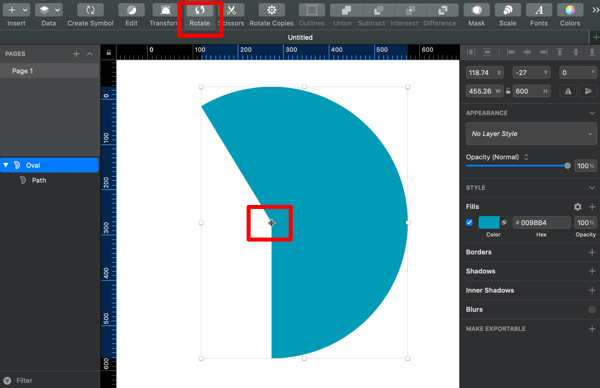
Task: Collapse the Oval layer group
Action: [x=6, y=165]
